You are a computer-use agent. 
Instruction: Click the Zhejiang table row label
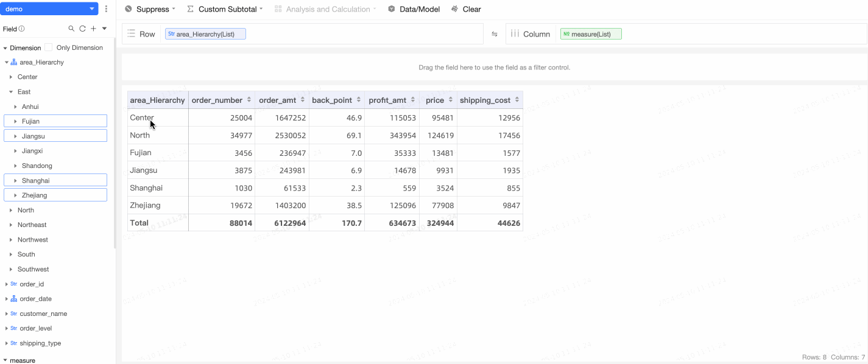pyautogui.click(x=158, y=205)
